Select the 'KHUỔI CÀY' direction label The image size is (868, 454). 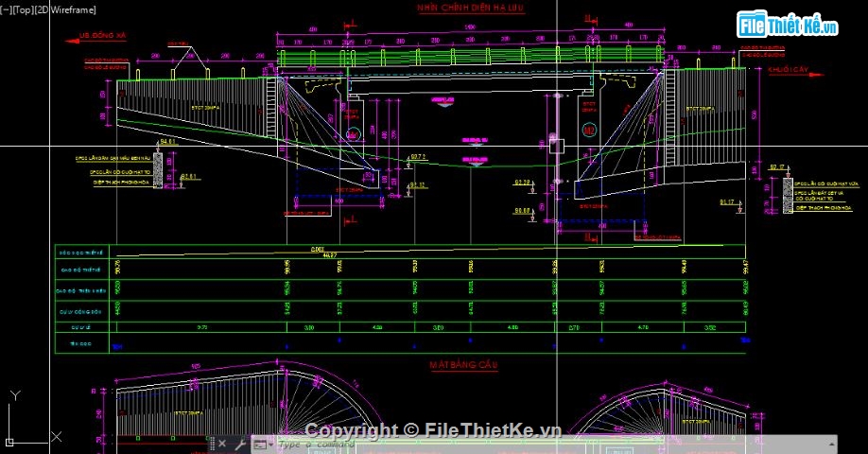pyautogui.click(x=788, y=70)
